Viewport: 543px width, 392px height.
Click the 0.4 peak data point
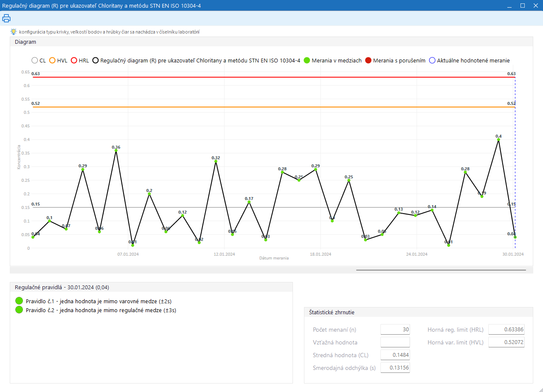[498, 140]
